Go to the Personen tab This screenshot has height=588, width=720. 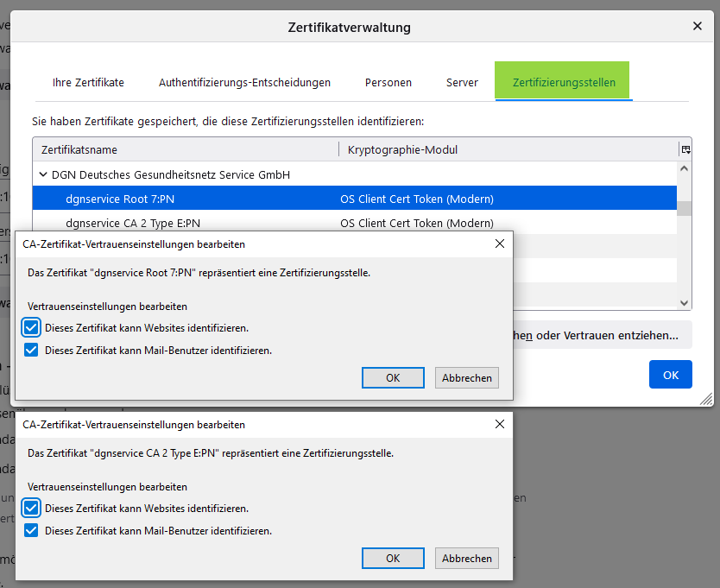click(388, 82)
